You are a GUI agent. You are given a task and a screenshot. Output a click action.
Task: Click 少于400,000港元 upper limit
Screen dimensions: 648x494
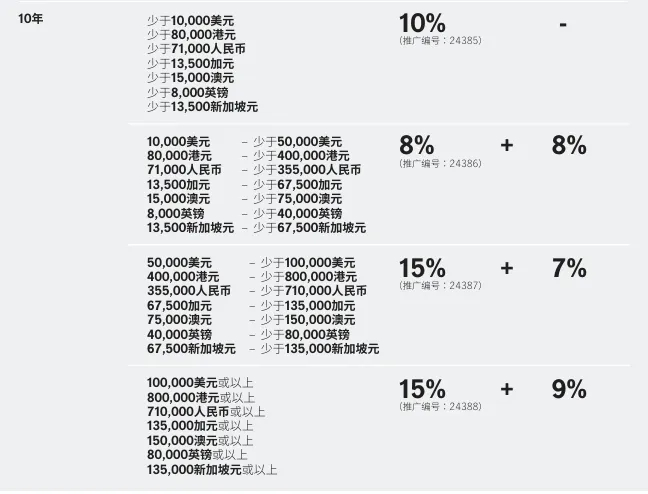point(301,156)
